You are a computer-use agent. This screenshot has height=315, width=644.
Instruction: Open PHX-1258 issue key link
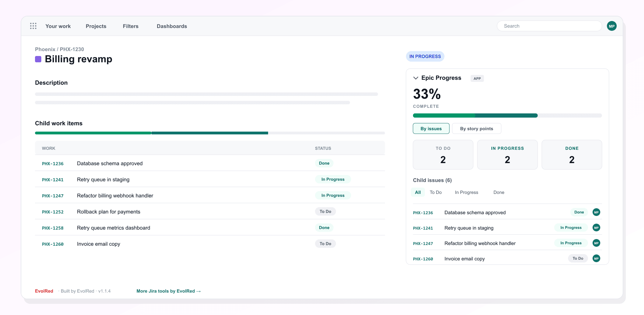point(53,228)
